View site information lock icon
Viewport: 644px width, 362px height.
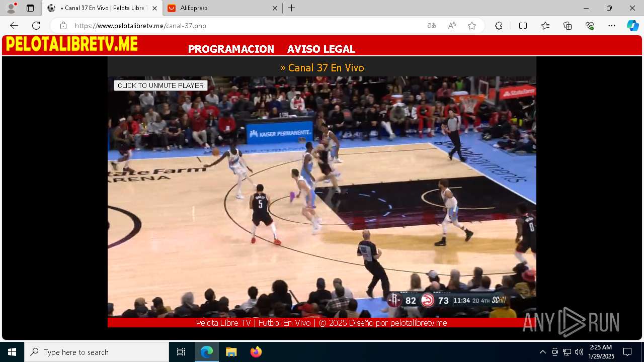(63, 26)
